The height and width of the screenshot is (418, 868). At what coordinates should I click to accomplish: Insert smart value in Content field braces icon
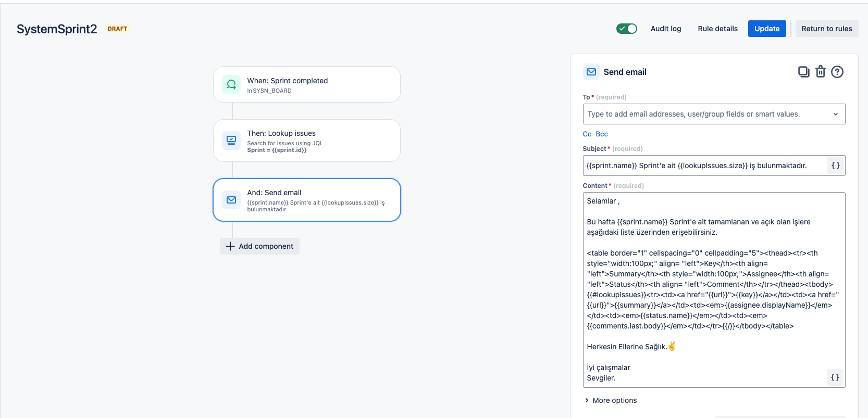tap(835, 377)
